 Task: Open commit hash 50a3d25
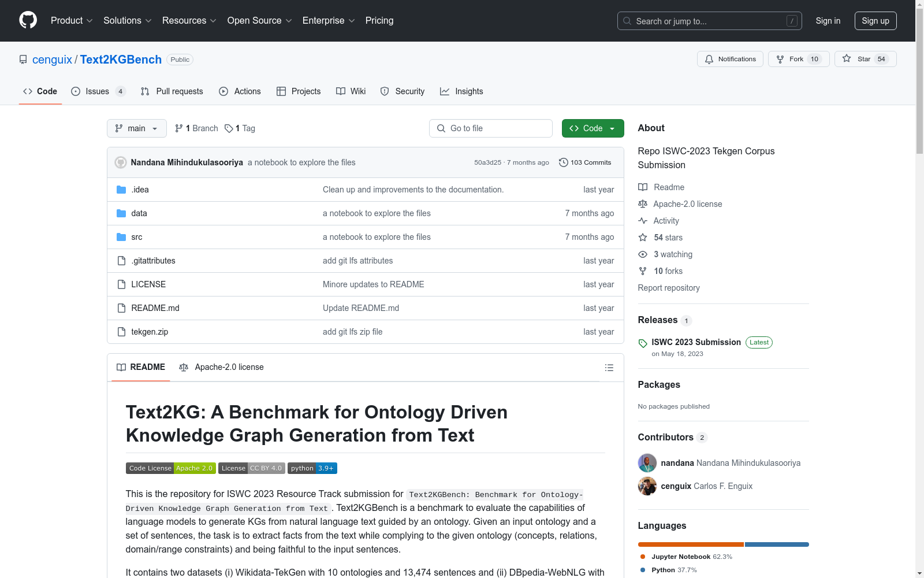coord(487,162)
